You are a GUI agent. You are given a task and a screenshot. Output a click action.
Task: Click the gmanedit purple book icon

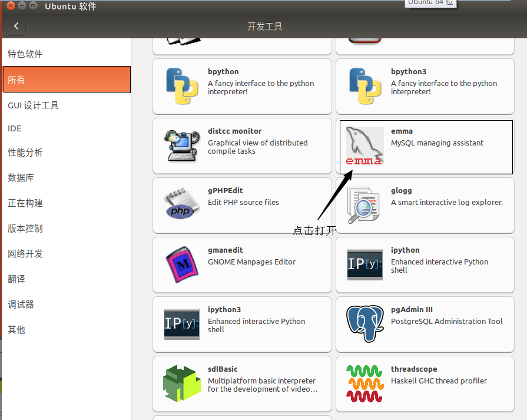tap(182, 264)
